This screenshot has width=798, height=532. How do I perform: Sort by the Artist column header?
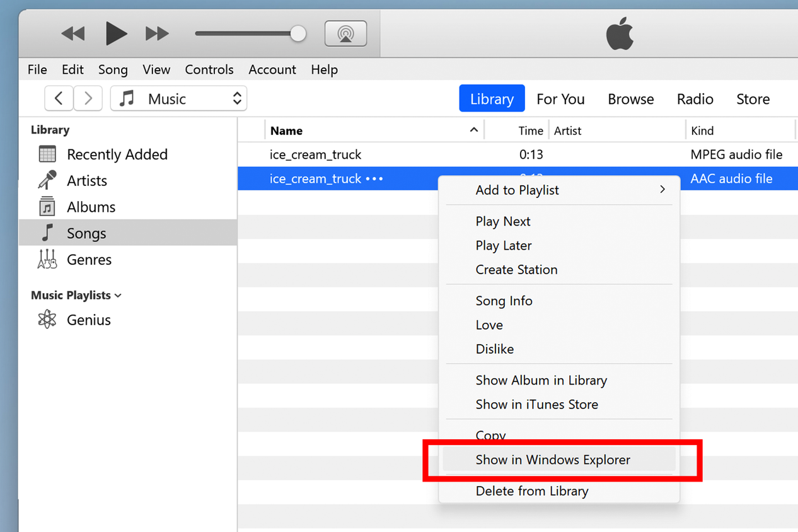tap(567, 130)
